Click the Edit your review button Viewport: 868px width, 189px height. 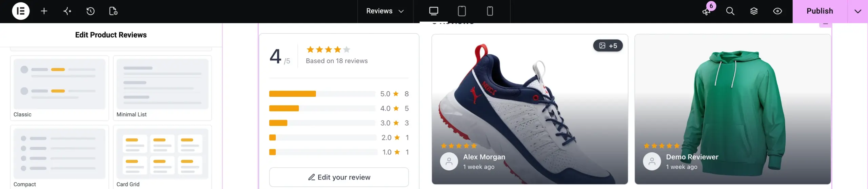tap(339, 177)
